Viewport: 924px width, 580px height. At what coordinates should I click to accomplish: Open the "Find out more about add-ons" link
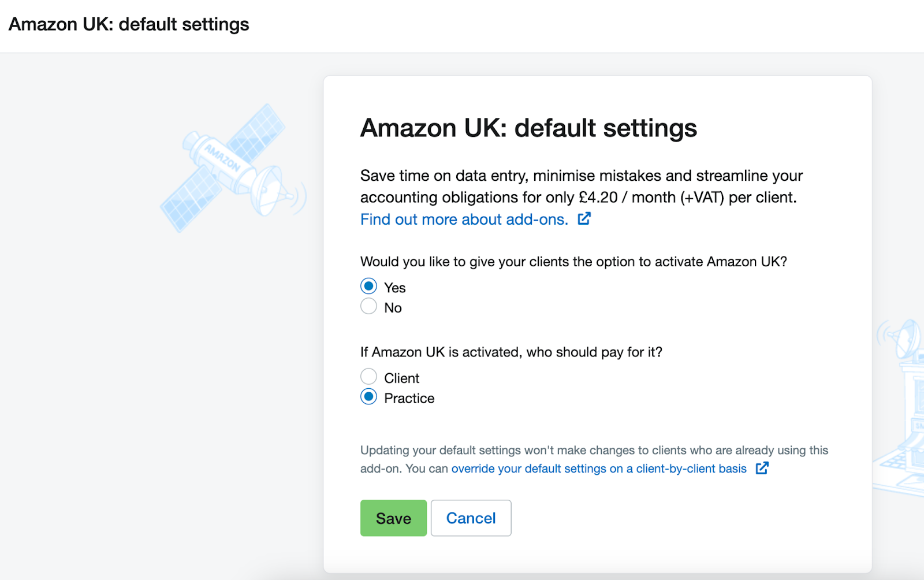[x=462, y=220]
